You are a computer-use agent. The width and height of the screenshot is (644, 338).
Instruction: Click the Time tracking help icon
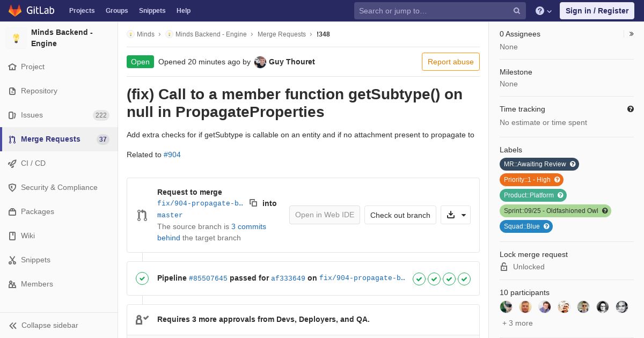coord(631,109)
